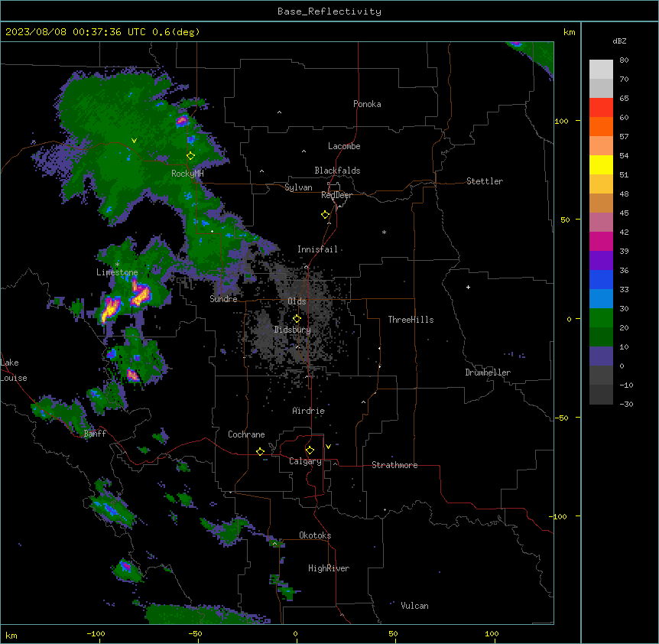This screenshot has width=659, height=644.
Task: Select the Sylvan label
Action: (x=298, y=187)
